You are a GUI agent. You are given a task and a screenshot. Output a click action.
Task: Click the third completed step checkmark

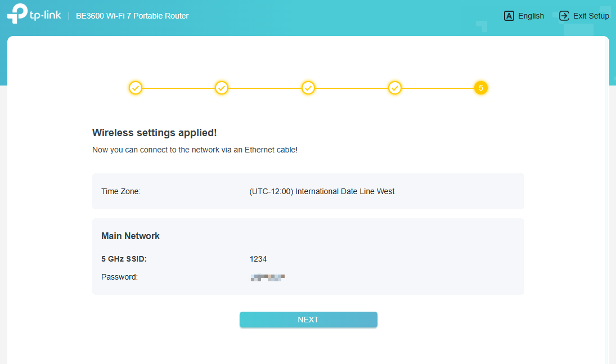point(308,88)
